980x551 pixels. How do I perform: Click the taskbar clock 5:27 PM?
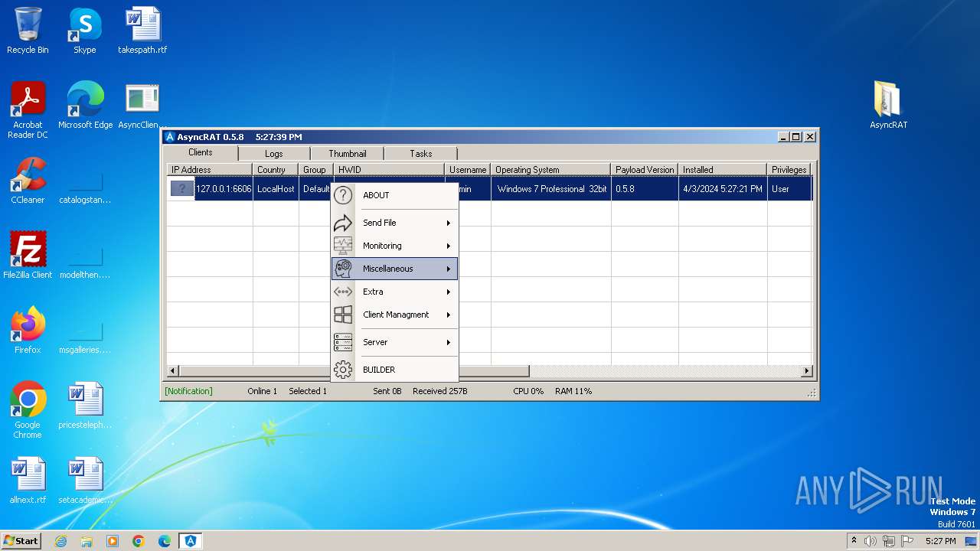(x=940, y=541)
